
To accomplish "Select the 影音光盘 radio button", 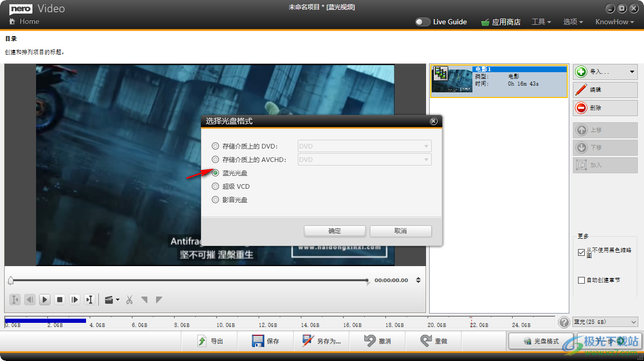I will click(x=215, y=200).
